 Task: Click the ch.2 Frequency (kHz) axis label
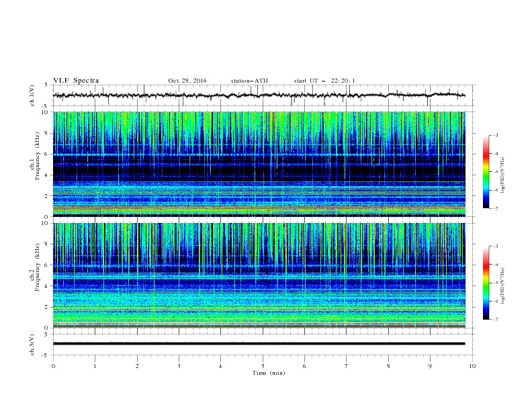(x=35, y=267)
